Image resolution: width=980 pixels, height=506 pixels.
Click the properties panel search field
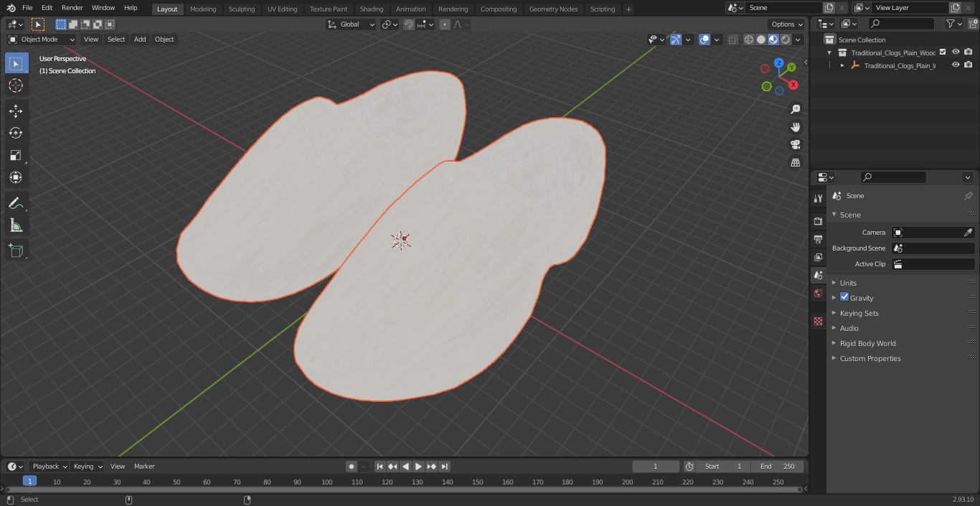[893, 177]
